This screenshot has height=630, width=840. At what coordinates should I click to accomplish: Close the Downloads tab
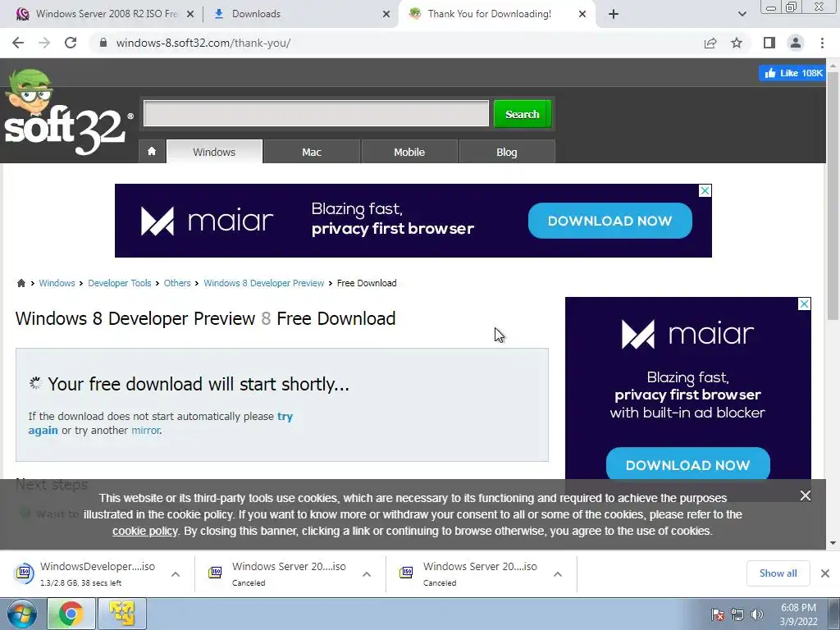coord(386,14)
